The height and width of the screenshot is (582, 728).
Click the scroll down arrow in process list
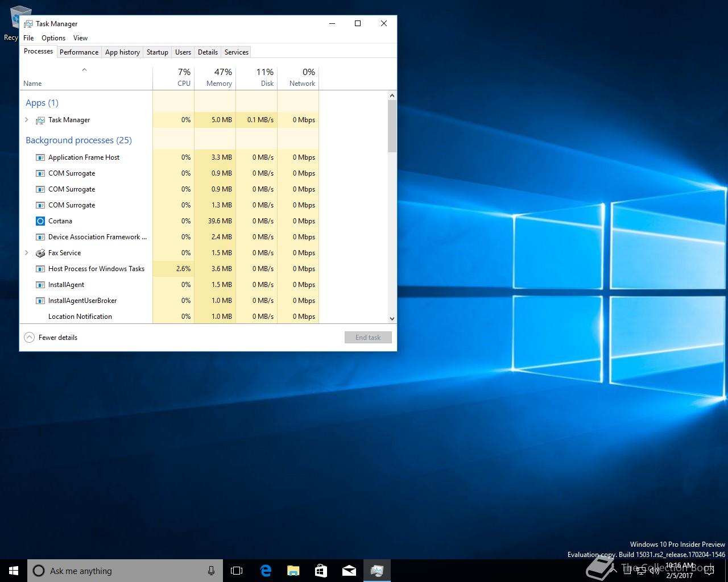[392, 319]
